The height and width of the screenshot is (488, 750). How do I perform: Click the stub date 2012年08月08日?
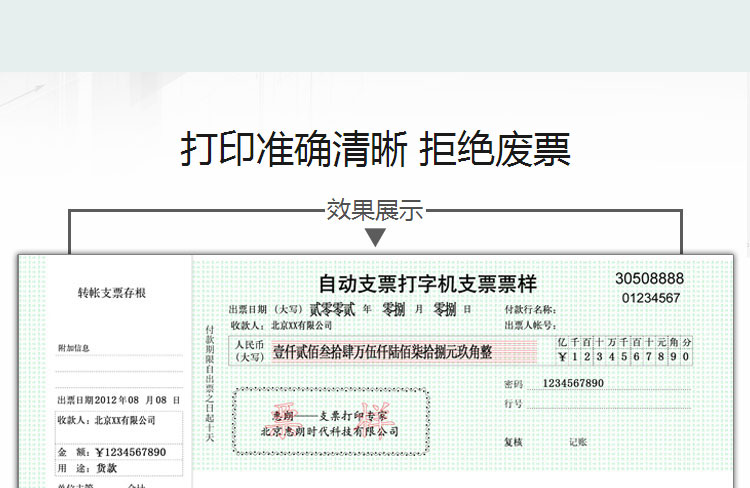pyautogui.click(x=110, y=400)
